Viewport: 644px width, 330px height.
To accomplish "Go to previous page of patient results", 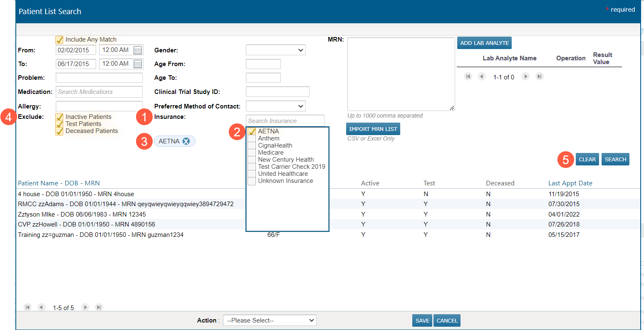I will tap(41, 307).
